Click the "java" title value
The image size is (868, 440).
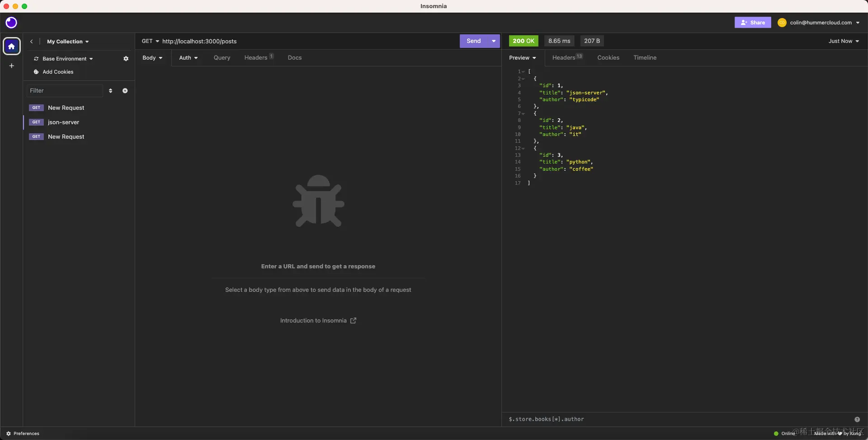tap(575, 128)
